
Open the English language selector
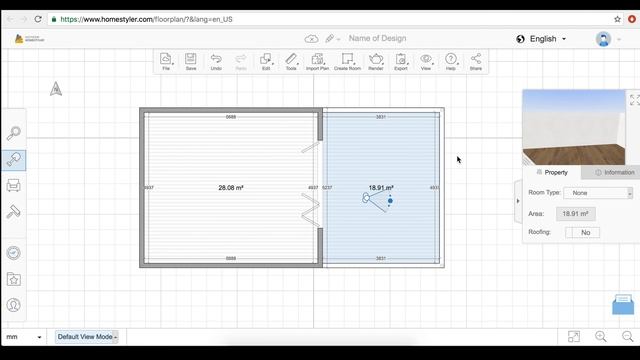pyautogui.click(x=542, y=39)
